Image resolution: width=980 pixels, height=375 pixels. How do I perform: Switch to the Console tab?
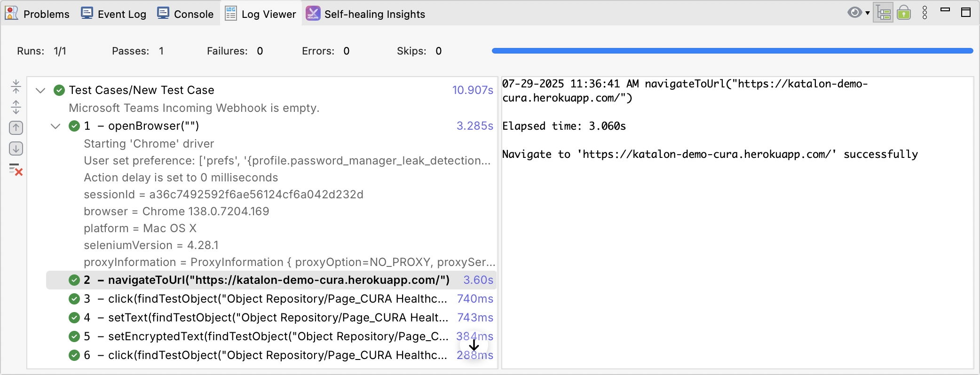click(x=185, y=14)
